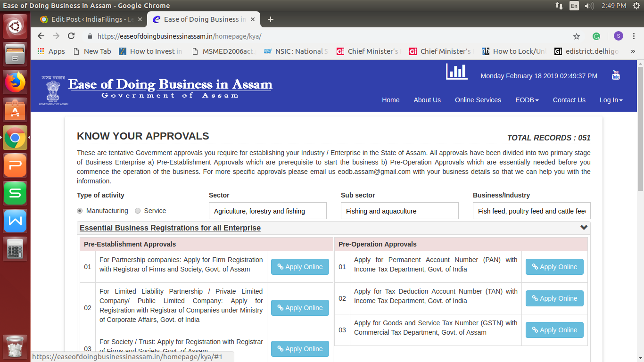Open the Apps shortcut on the bookmarks bar
Viewport: 644px width, 362px height.
50,51
